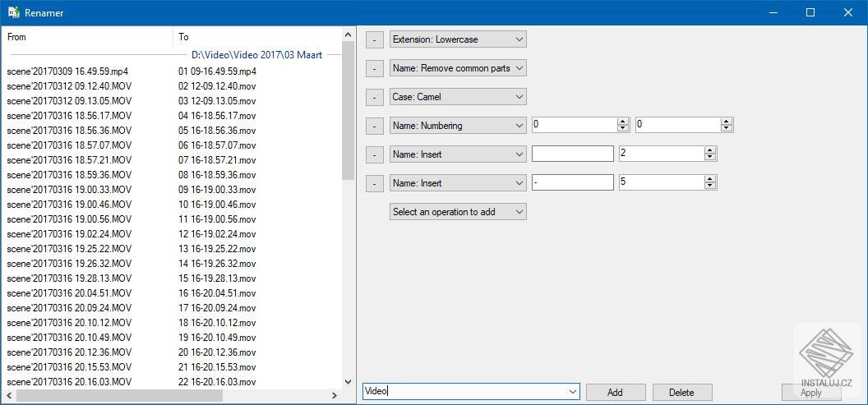Select the folder group D:\Video\Video 2017\03 Maart
The image size is (868, 405).
tap(256, 55)
